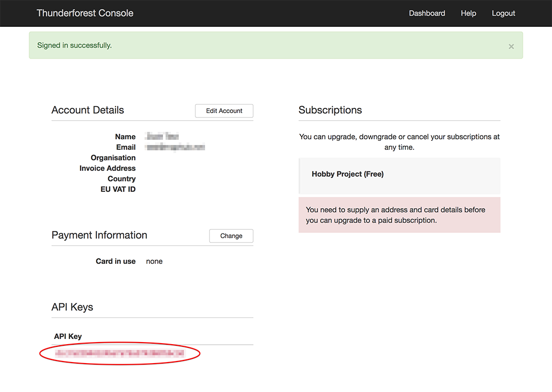Viewport: 552px width, 392px height.
Task: Click the 'Signed in successfully.' message text
Action: point(75,45)
